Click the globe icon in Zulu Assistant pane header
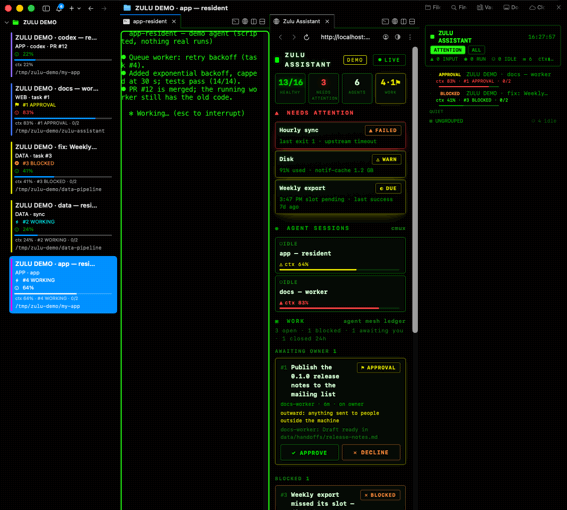This screenshot has height=510, width=567. [x=395, y=21]
